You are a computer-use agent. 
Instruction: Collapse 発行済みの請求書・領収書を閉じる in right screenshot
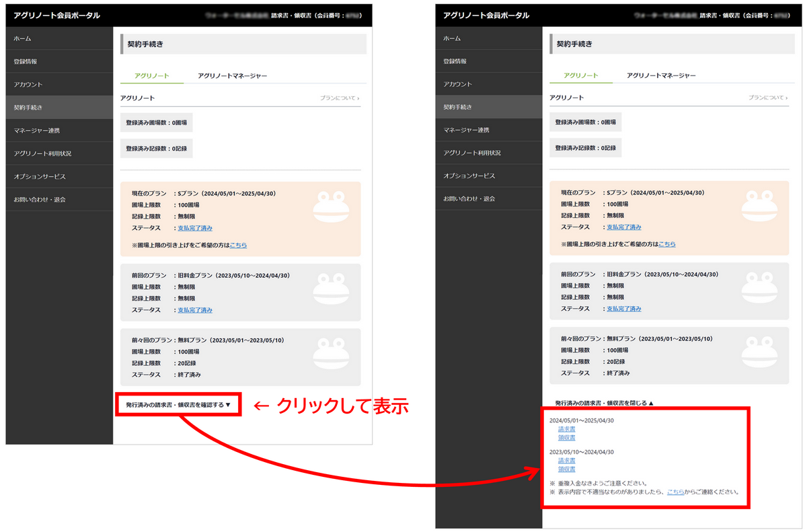(x=605, y=403)
